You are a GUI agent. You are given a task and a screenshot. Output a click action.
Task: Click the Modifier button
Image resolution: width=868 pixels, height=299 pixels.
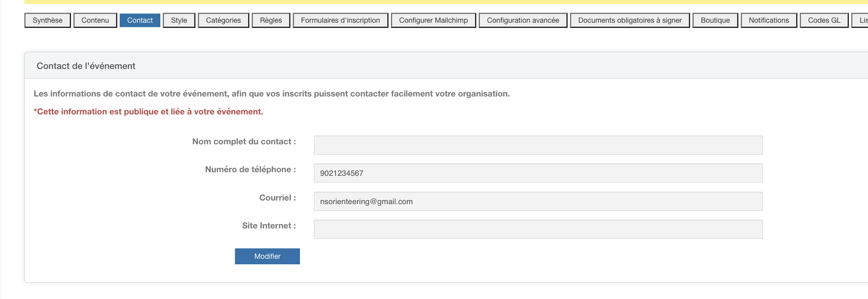[x=267, y=256]
